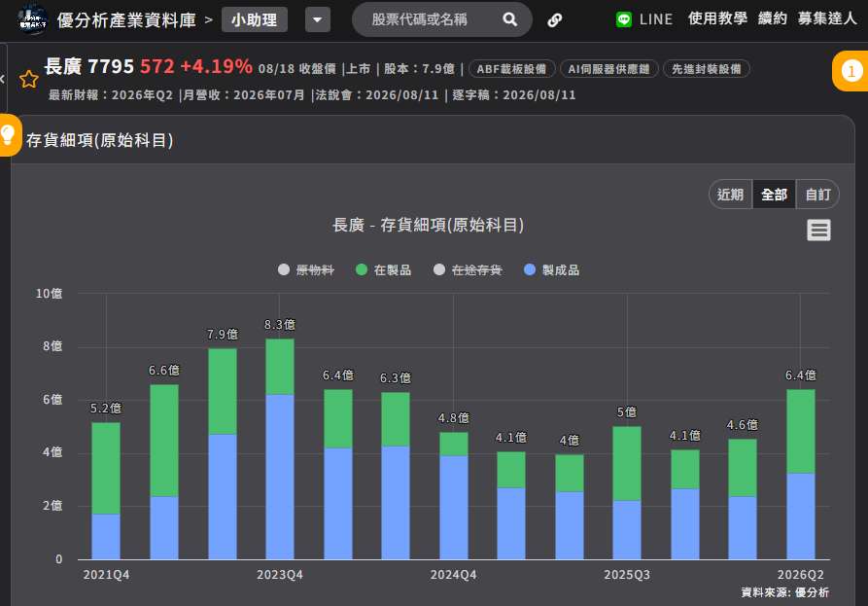
Task: Expand the dropdown arrow next to 小助理
Action: pos(318,20)
